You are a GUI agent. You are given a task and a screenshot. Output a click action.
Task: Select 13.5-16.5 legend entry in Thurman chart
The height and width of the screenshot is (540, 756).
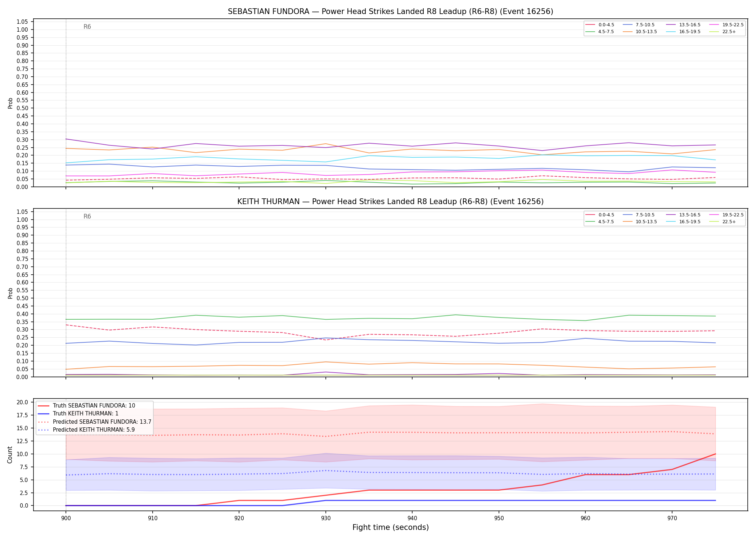(683, 215)
